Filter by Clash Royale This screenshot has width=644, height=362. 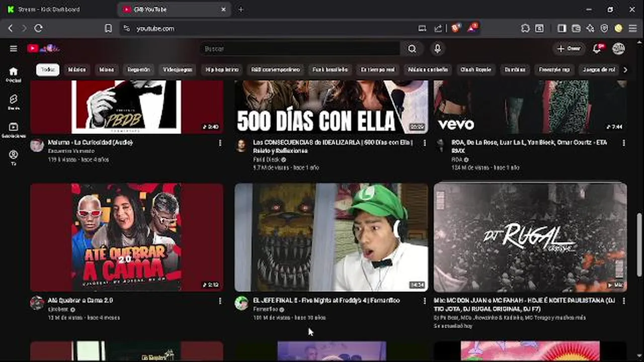pyautogui.click(x=475, y=70)
